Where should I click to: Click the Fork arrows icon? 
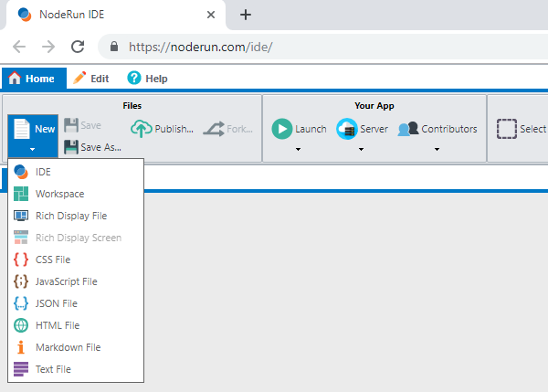pyautogui.click(x=214, y=129)
